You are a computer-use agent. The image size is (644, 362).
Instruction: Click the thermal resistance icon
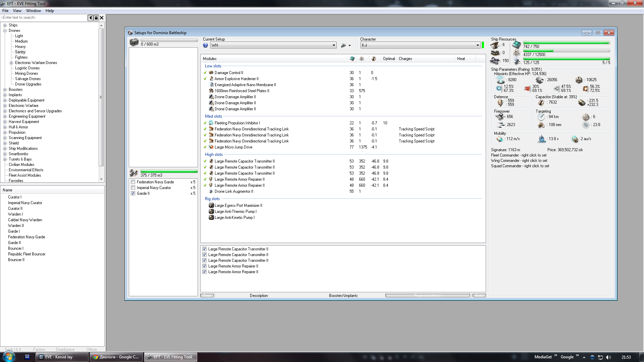527,88
